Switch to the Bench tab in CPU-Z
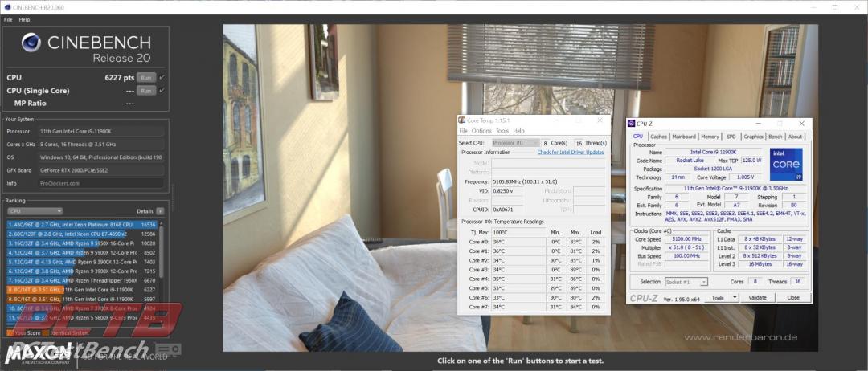The image size is (868, 371). click(x=776, y=137)
